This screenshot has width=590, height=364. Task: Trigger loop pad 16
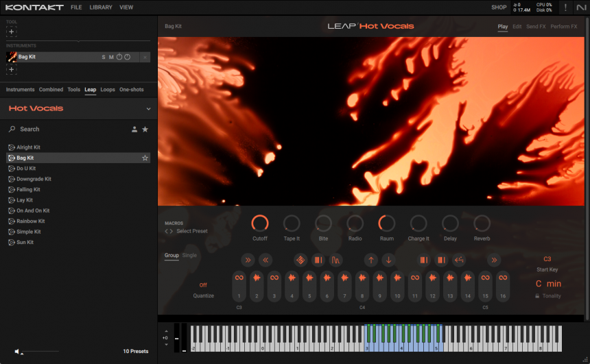[x=503, y=286]
